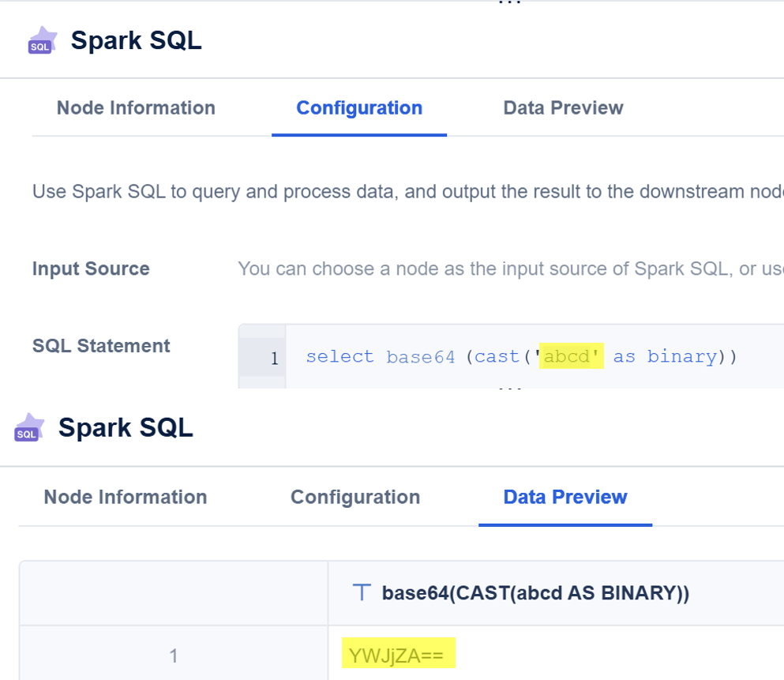Click the Spark SQL star icon above the SQL statement
The width and height of the screenshot is (784, 680).
[42, 40]
